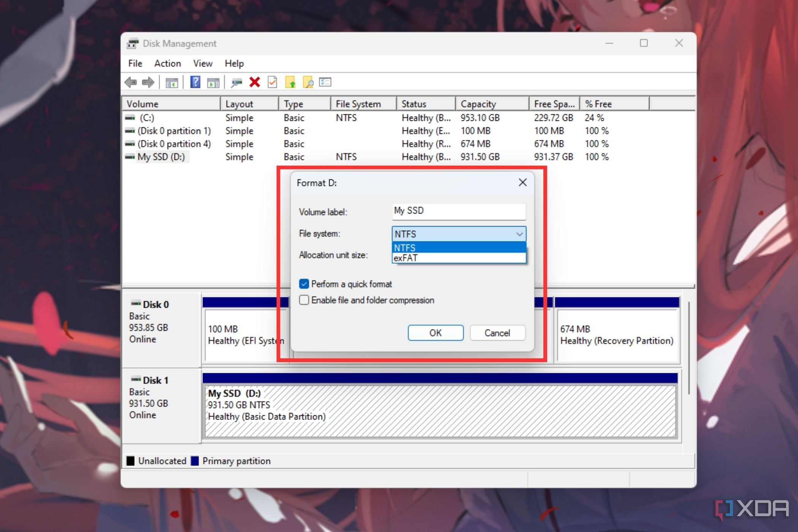Image resolution: width=798 pixels, height=532 pixels.
Task: Sort by the Type column header
Action: click(x=305, y=104)
